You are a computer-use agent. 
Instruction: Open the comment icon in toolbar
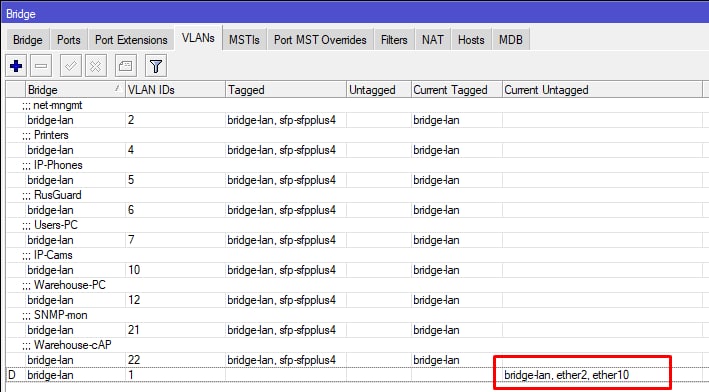tap(125, 66)
